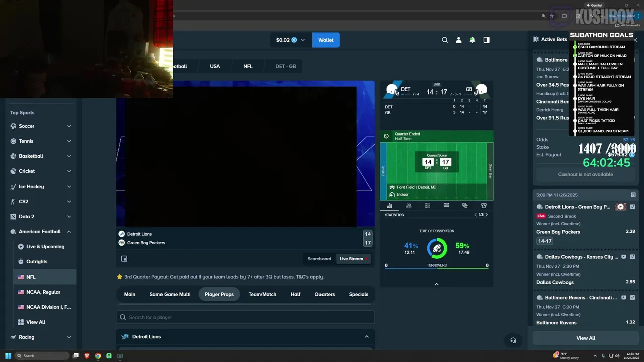
Task: Open the site search magnifier icon
Action: 445,40
